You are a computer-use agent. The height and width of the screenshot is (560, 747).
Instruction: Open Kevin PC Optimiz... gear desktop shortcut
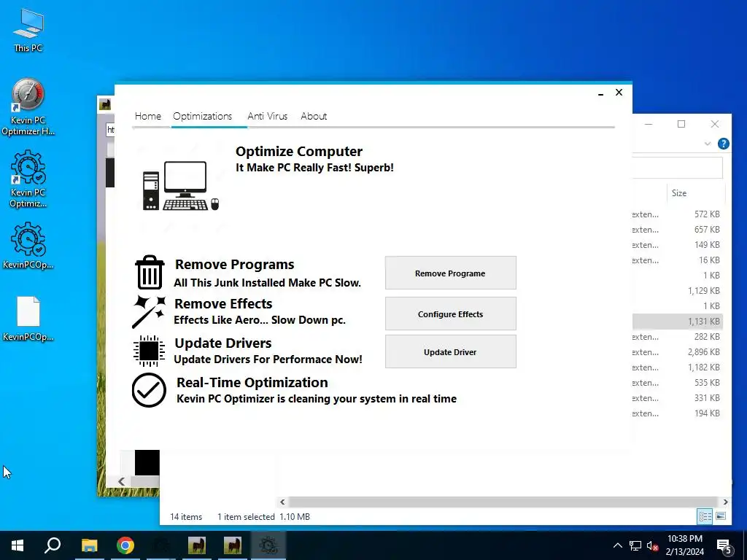28,179
